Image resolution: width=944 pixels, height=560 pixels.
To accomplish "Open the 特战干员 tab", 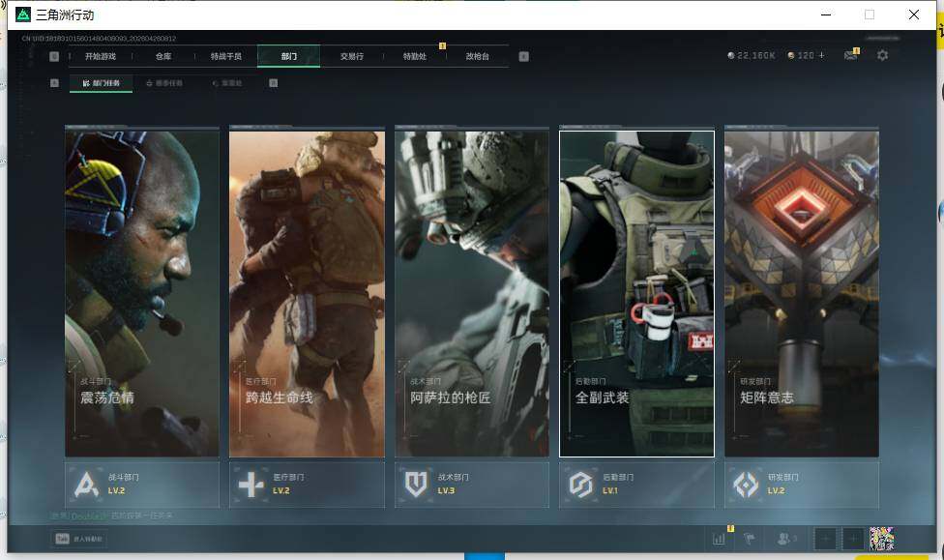I will point(225,57).
